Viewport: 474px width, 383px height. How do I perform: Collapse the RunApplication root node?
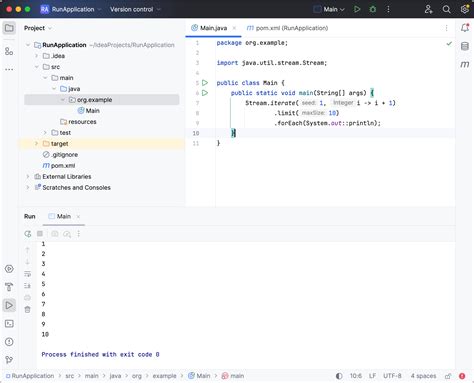(x=28, y=45)
